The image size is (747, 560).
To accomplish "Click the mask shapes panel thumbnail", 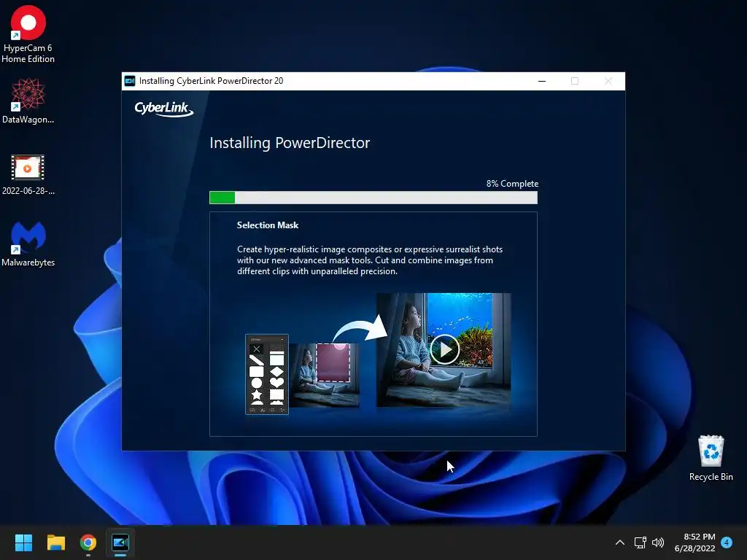I will (267, 374).
